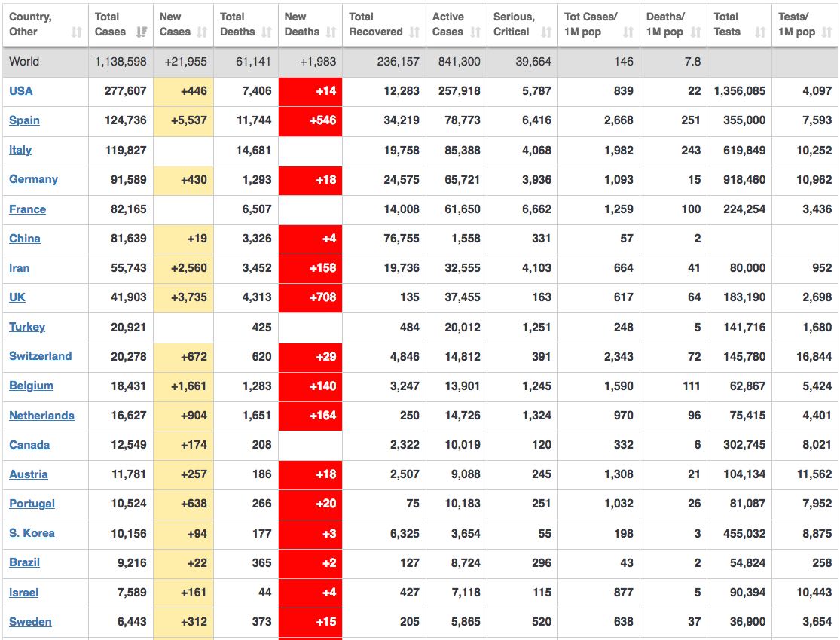This screenshot has height=640, width=840.
Task: Click Deaths/1M pop sort arrows
Action: (x=695, y=32)
